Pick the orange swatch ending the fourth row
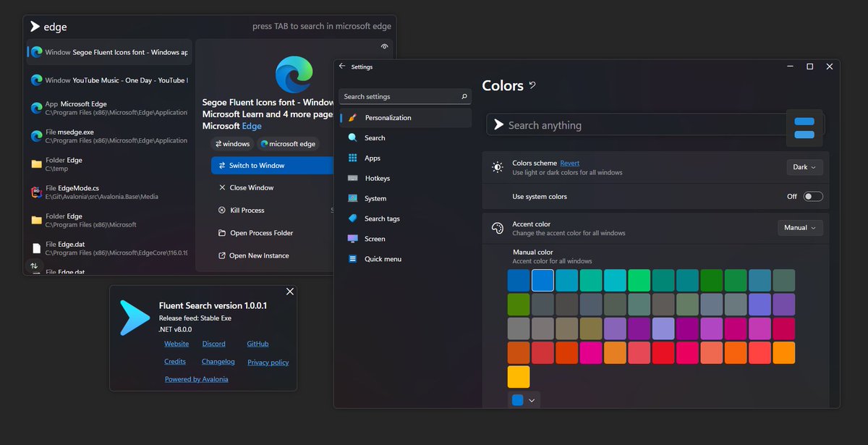 784,352
